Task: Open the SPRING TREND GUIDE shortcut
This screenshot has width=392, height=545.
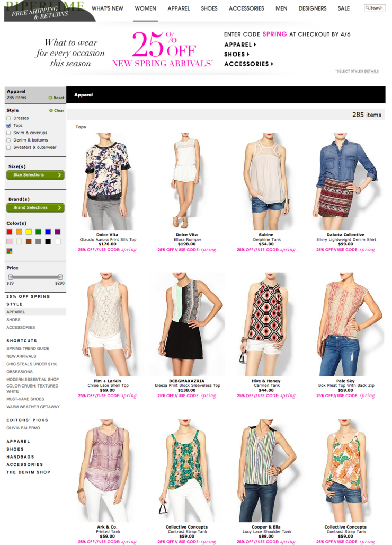Action: pos(28,349)
